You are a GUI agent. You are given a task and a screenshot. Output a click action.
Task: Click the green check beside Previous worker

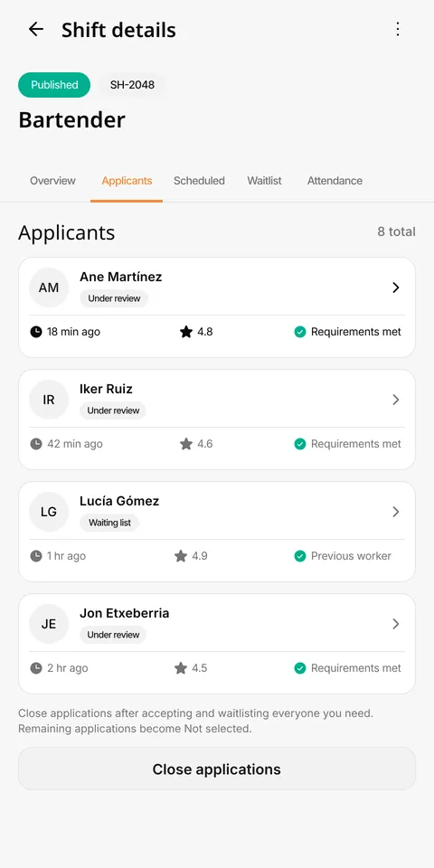point(300,556)
